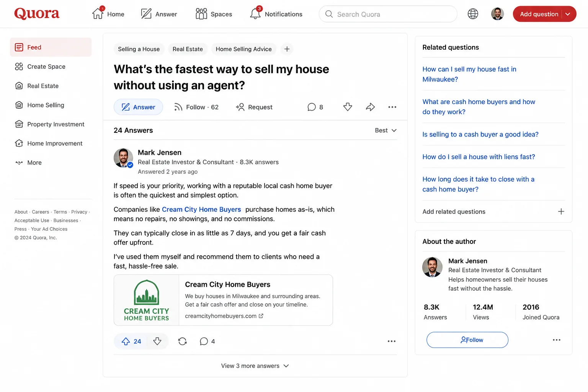Reshare the answer with the circular arrows icon
Screen dimensions: 588x392
[x=183, y=341]
